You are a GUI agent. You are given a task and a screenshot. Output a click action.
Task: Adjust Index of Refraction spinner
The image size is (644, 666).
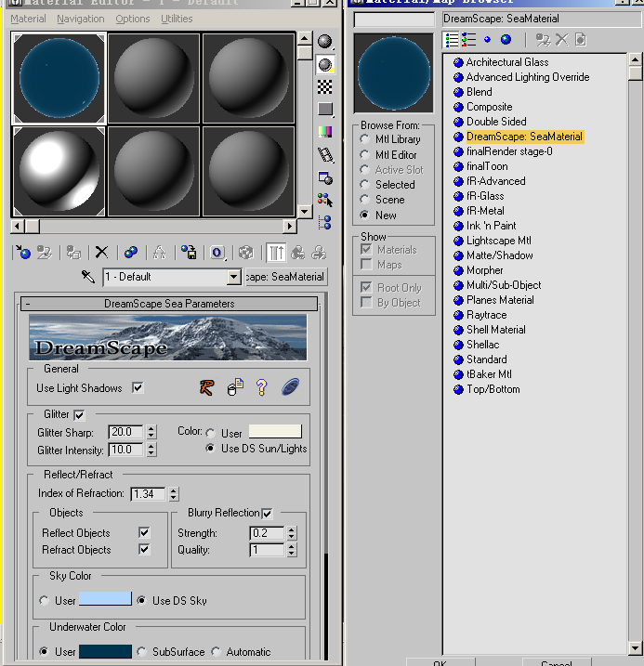174,494
